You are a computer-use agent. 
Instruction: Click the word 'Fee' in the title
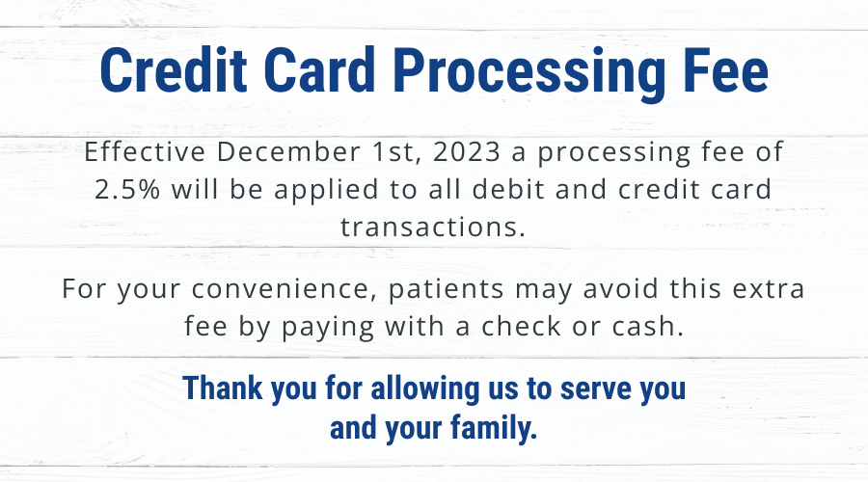(725, 70)
